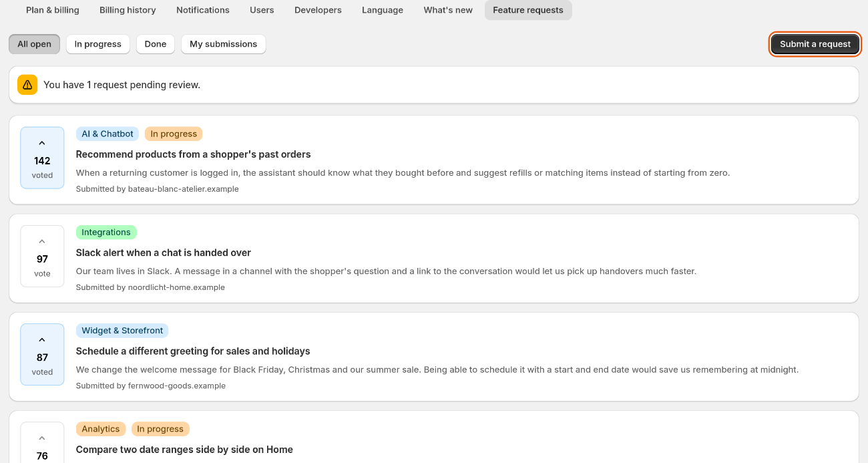868x463 pixels.
Task: Click 'Submitted by noordlicht-home.example' text
Action: coord(150,287)
